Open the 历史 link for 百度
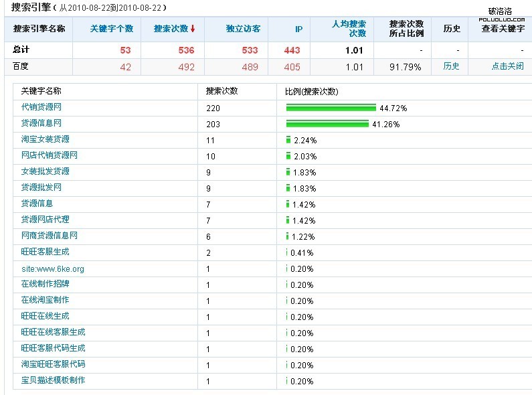Screen dimensions: 532x395 [x=452, y=66]
